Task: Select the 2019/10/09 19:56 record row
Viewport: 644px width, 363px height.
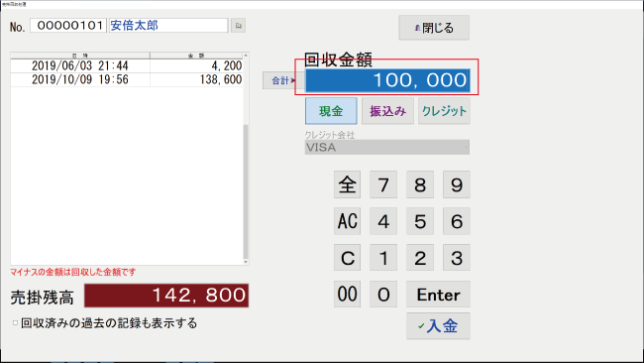Action: (x=126, y=79)
